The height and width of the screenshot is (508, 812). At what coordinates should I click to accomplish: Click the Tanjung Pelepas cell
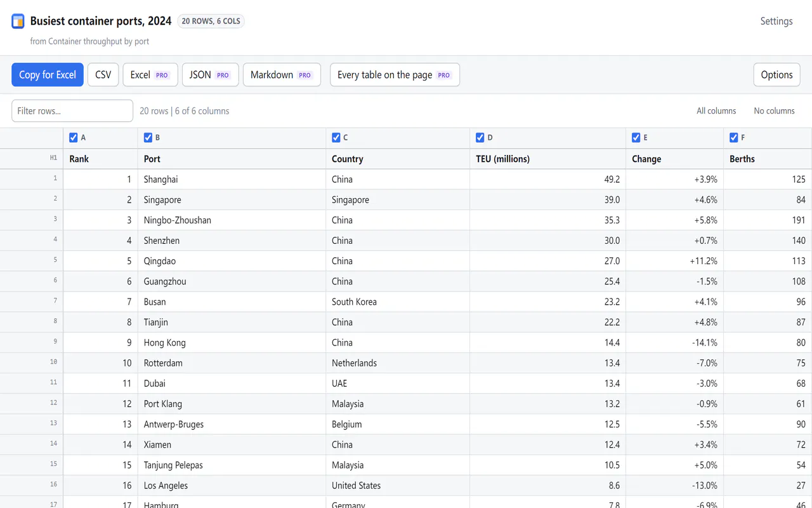pyautogui.click(x=232, y=465)
